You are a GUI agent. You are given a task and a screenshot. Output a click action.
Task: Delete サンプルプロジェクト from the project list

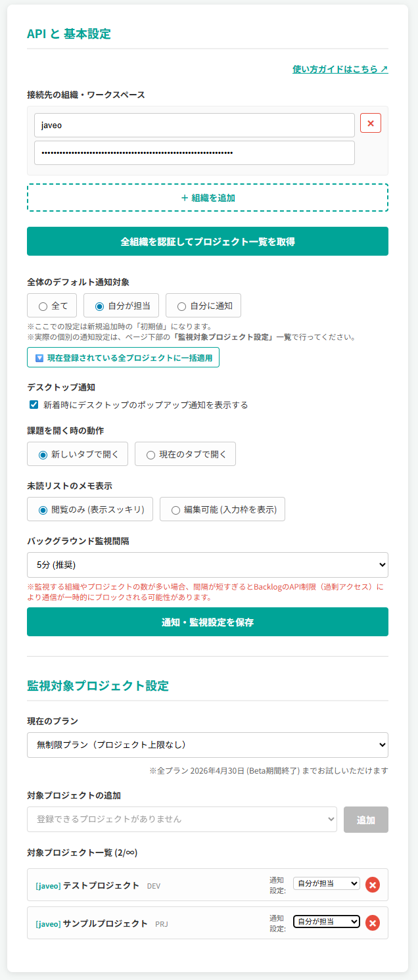coord(373,923)
